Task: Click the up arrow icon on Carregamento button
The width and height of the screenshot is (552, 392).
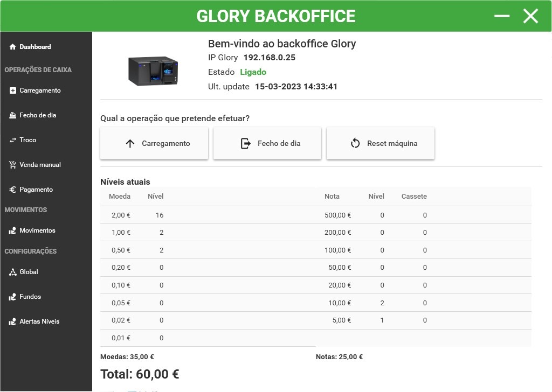Action: [x=130, y=143]
